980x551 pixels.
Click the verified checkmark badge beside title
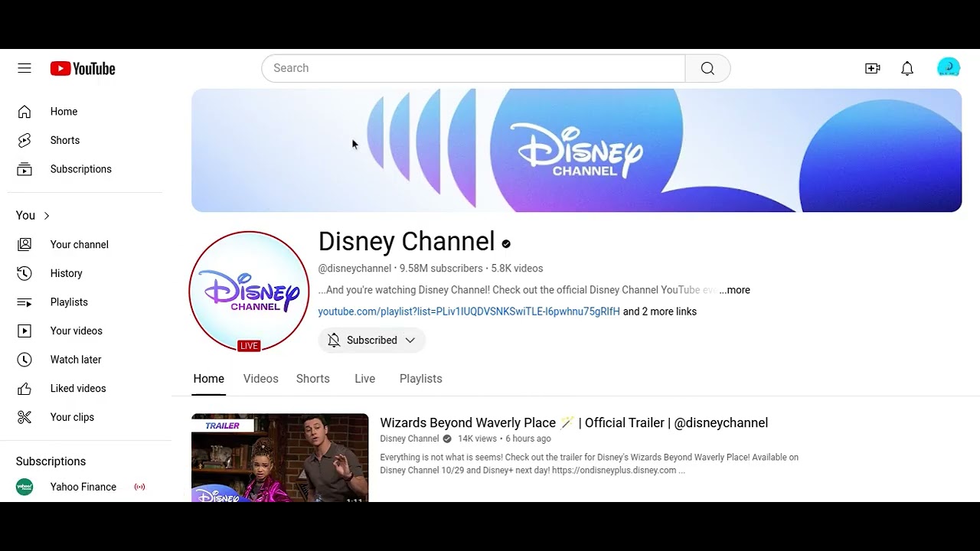point(506,243)
